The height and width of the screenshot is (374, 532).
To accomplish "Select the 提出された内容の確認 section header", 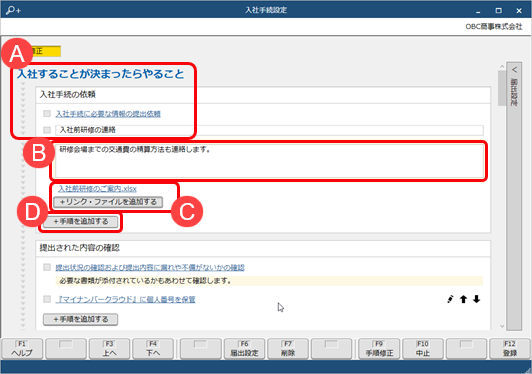I will 263,248.
